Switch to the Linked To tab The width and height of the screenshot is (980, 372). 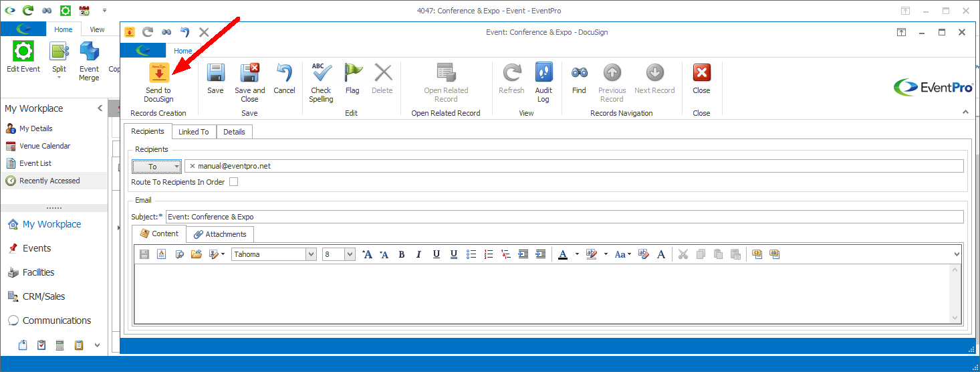pyautogui.click(x=194, y=132)
